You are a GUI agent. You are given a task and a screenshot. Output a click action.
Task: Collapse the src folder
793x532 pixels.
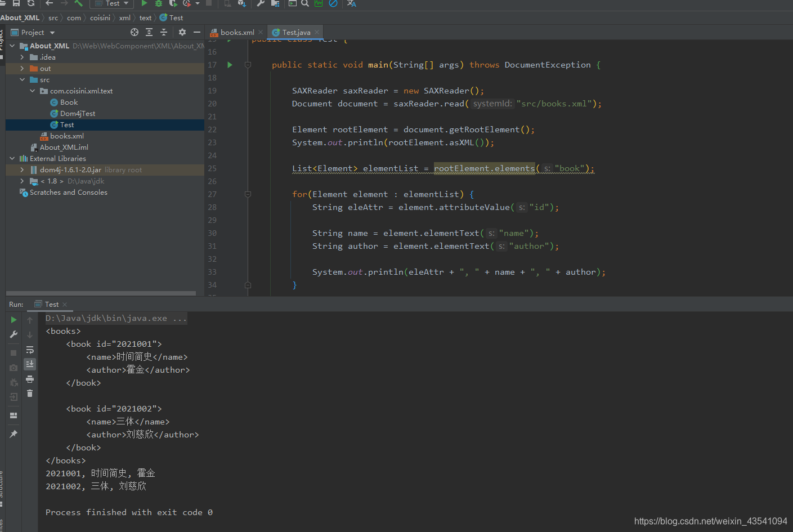(22, 79)
